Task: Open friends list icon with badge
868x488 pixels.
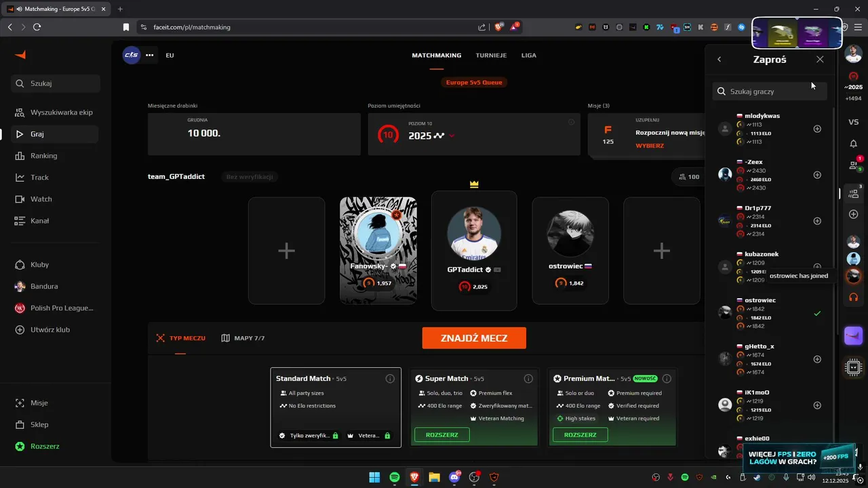Action: (854, 165)
